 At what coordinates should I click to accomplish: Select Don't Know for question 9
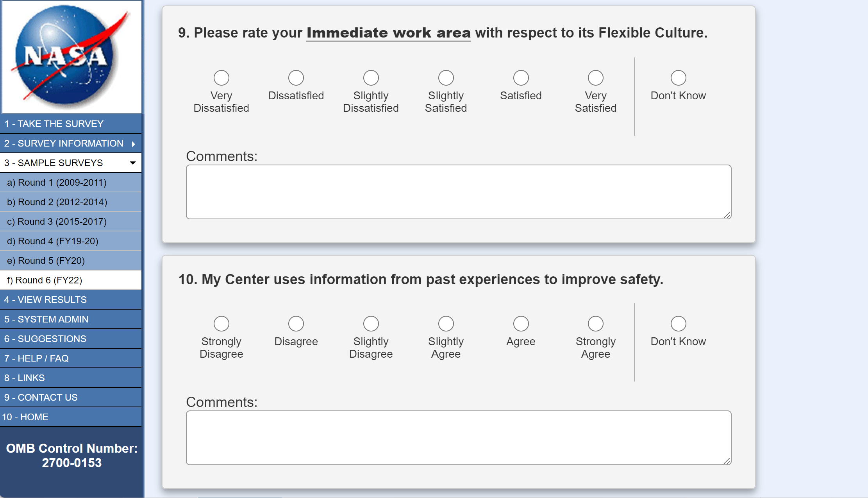pyautogui.click(x=678, y=78)
